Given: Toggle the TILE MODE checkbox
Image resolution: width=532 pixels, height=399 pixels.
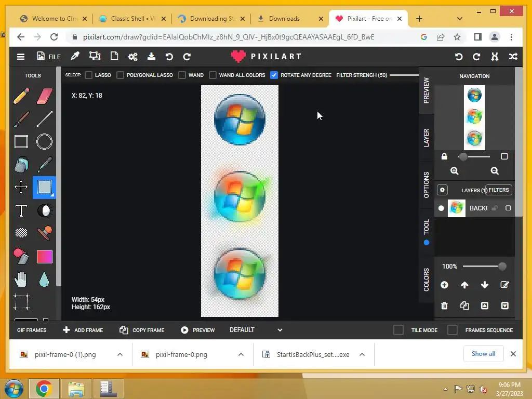Looking at the screenshot, I should tap(398, 330).
